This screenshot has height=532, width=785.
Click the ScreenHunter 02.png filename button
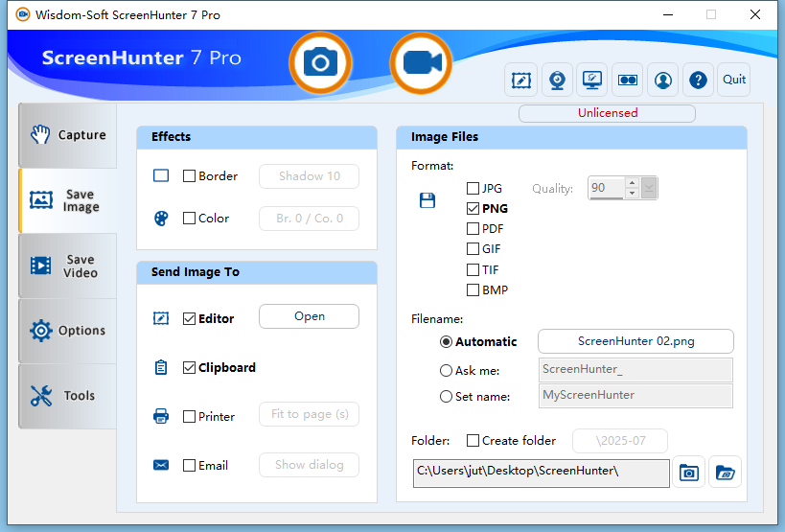point(635,341)
